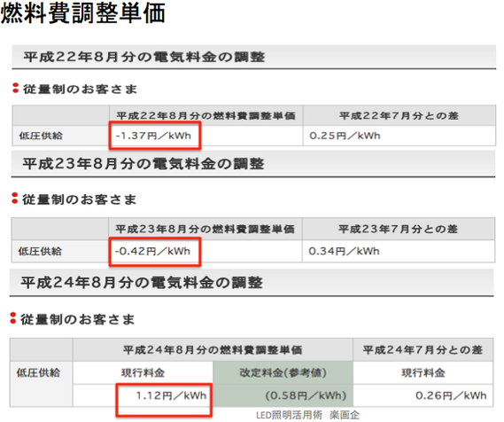
Task: Click the 0.26円/kWh difference value
Action: click(x=451, y=395)
